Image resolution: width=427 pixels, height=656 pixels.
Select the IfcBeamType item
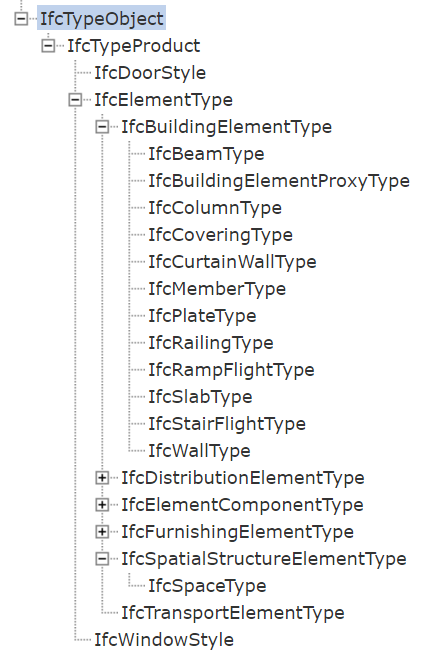206,154
